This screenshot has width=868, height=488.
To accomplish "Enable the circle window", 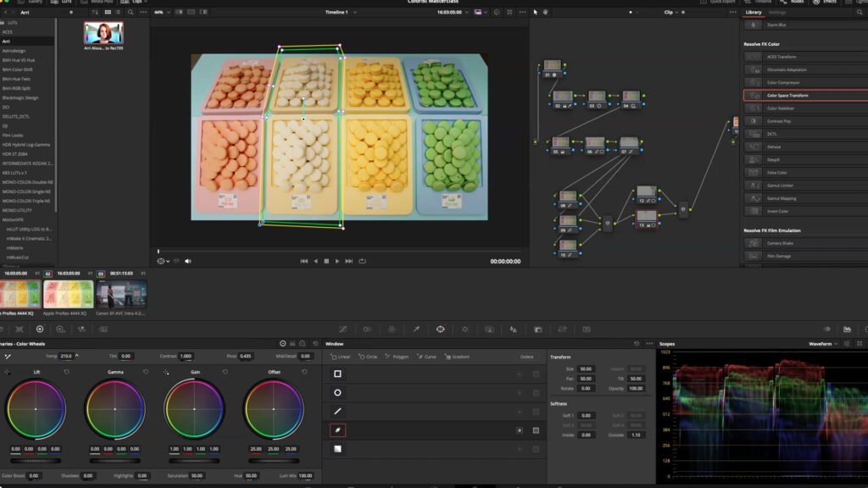I will click(x=337, y=393).
